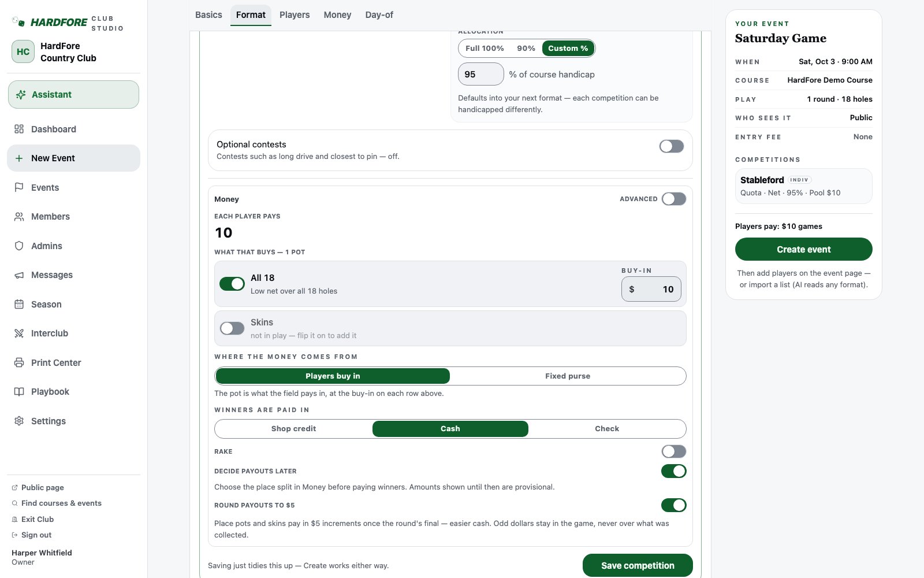Viewport: 924px width, 578px height.
Task: Select Players buy in option
Action: point(333,376)
